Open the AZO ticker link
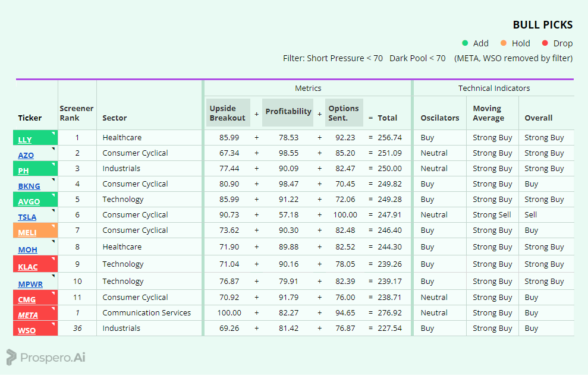 click(26, 155)
